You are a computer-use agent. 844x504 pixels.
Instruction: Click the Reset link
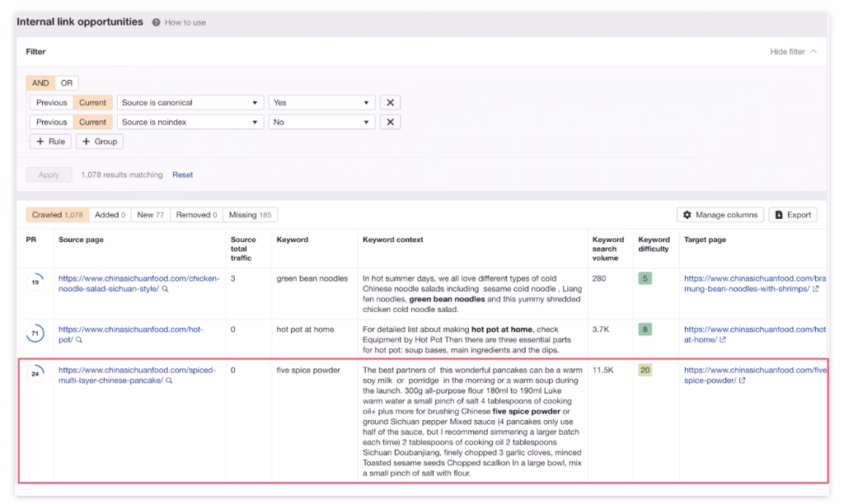pyautogui.click(x=182, y=175)
